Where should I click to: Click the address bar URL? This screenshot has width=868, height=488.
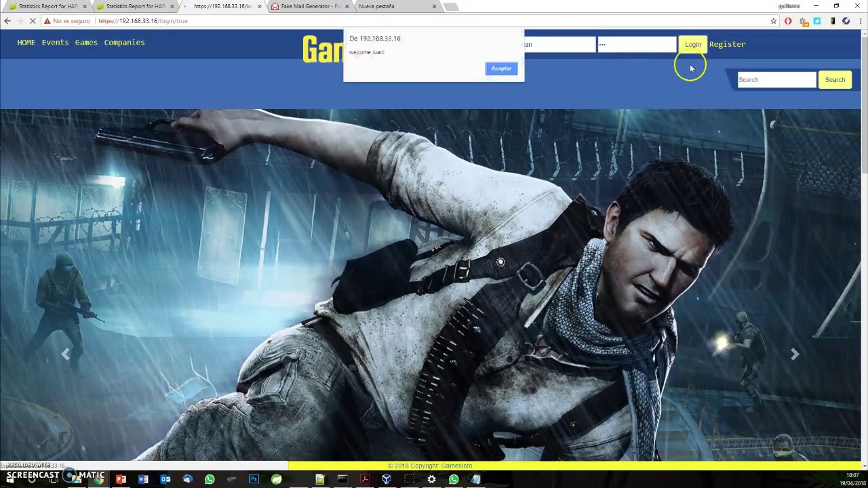tap(143, 21)
